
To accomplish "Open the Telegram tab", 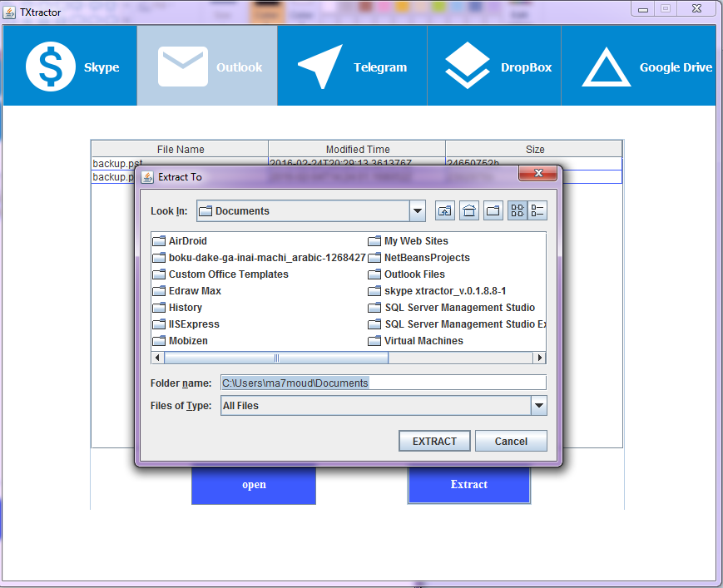I will coord(352,66).
